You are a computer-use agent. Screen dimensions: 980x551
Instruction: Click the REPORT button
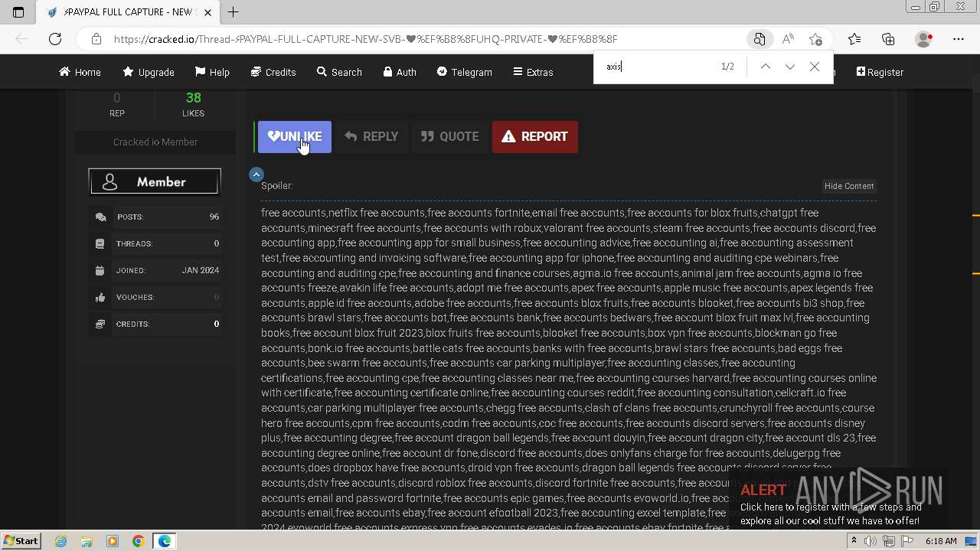(535, 137)
